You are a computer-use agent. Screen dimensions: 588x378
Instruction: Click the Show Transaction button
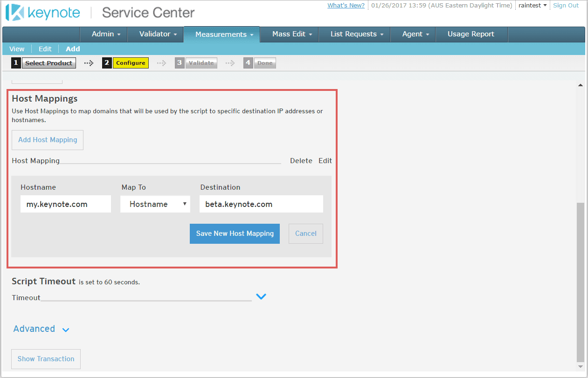tap(46, 359)
